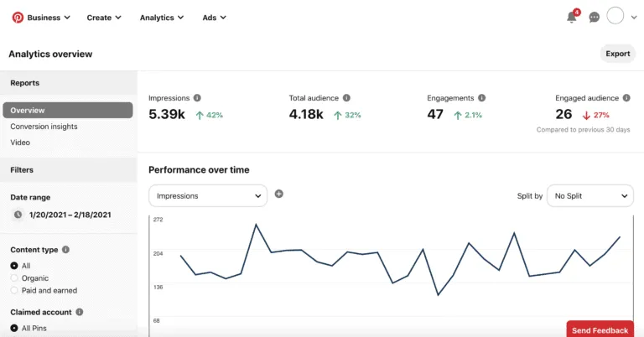644x337 pixels.
Task: Click the Export button
Action: (x=618, y=54)
